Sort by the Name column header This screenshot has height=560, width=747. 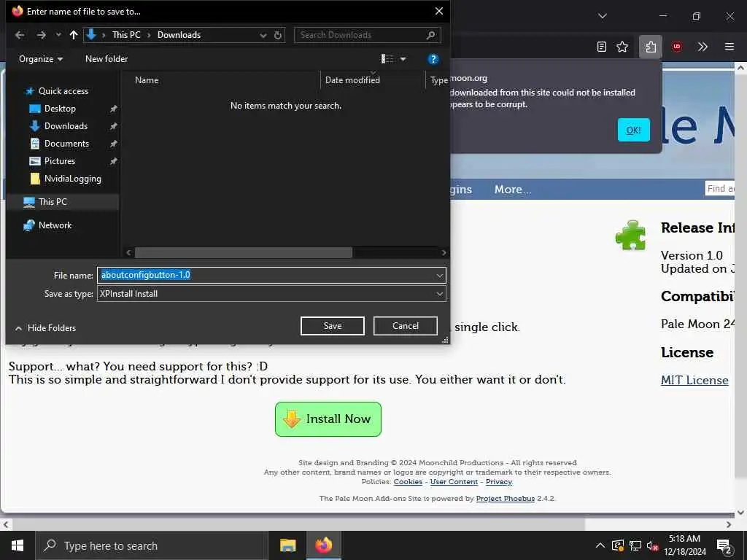146,80
